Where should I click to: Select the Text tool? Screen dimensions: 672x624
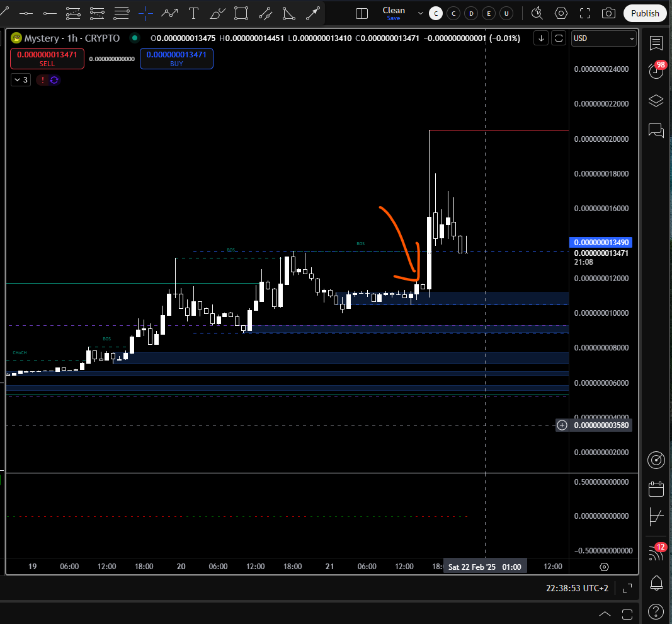click(x=194, y=14)
